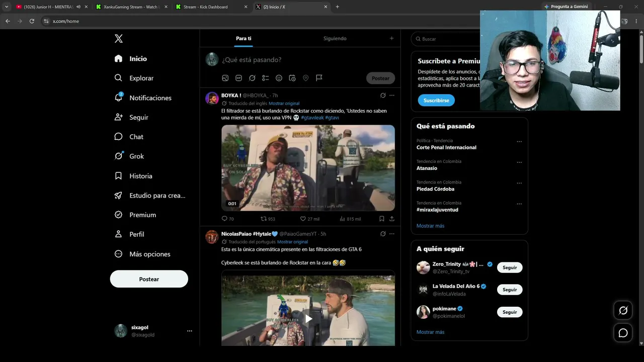Add a GIF to the new post
The height and width of the screenshot is (362, 644).
click(x=239, y=78)
